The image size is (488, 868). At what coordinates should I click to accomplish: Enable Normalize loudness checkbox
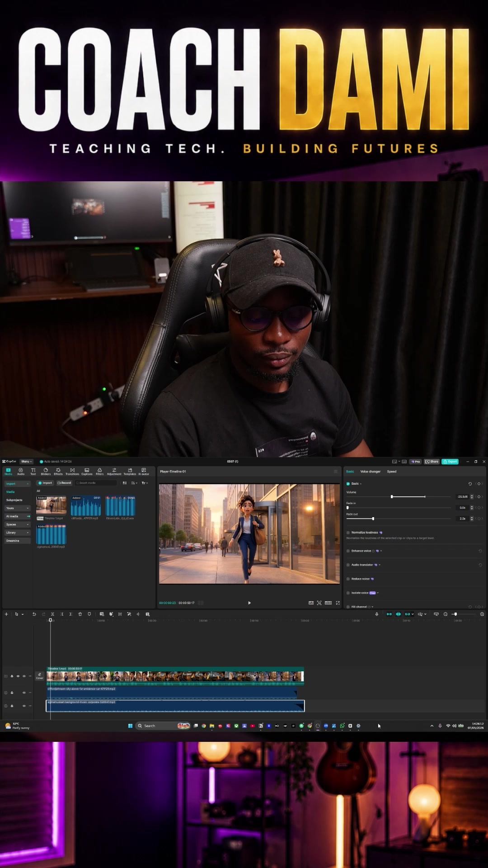(348, 533)
